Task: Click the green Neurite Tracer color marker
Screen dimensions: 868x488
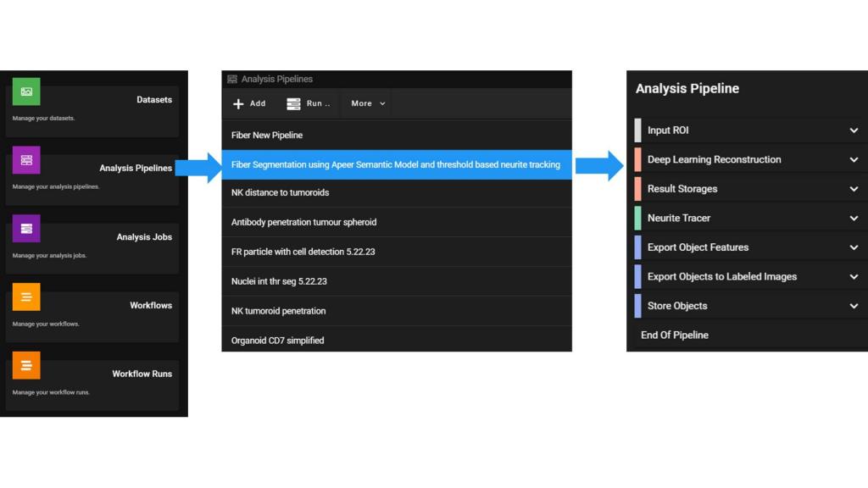Action: point(637,218)
